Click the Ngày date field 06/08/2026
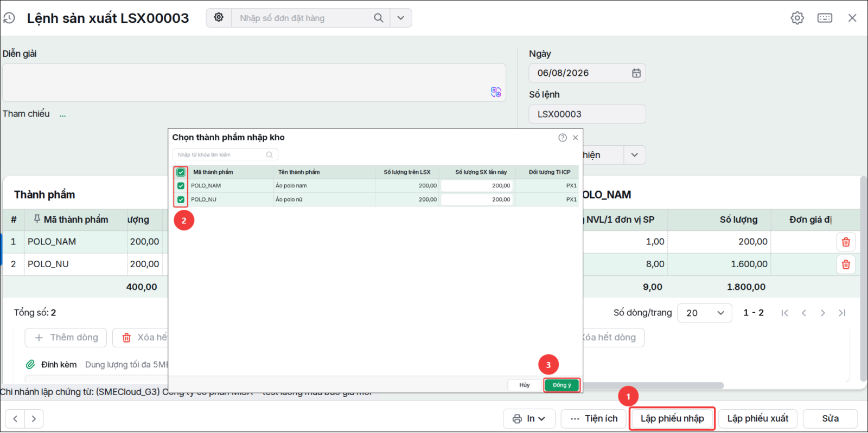The width and height of the screenshot is (868, 433). coord(587,73)
